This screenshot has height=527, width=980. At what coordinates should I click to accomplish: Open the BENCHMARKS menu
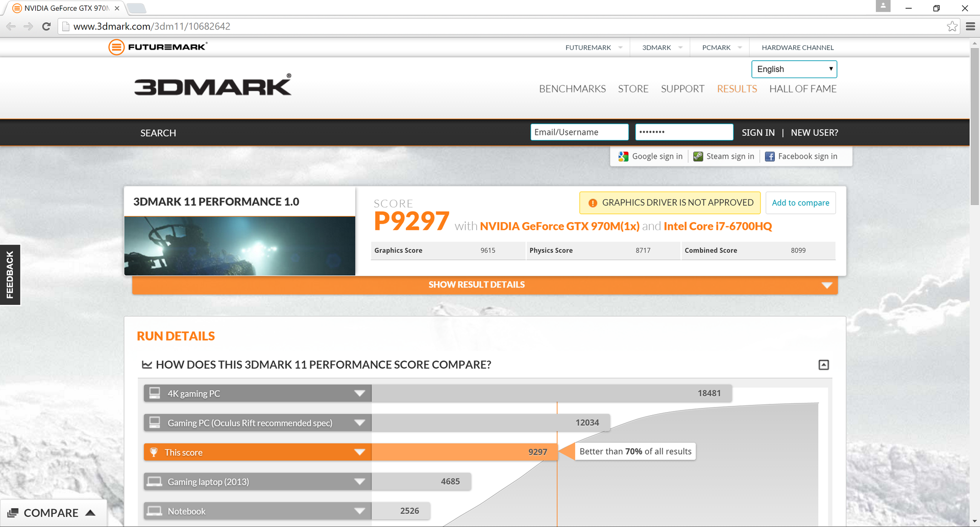click(x=572, y=89)
